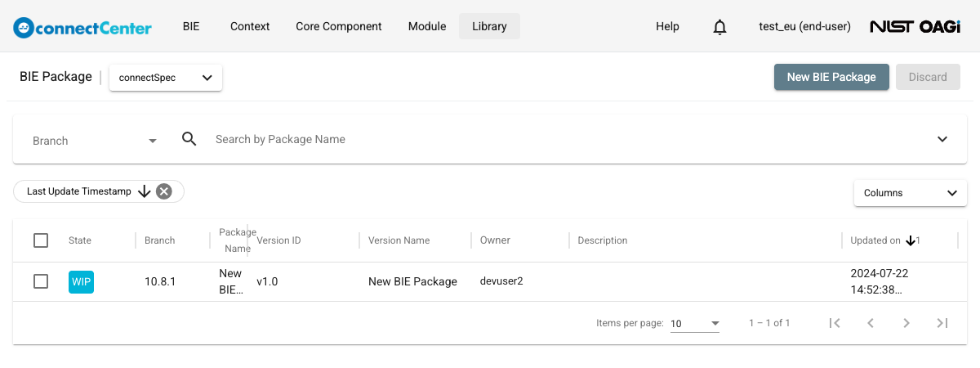The width and height of the screenshot is (980, 368).
Task: Click the New BIE Package button
Action: pos(831,77)
